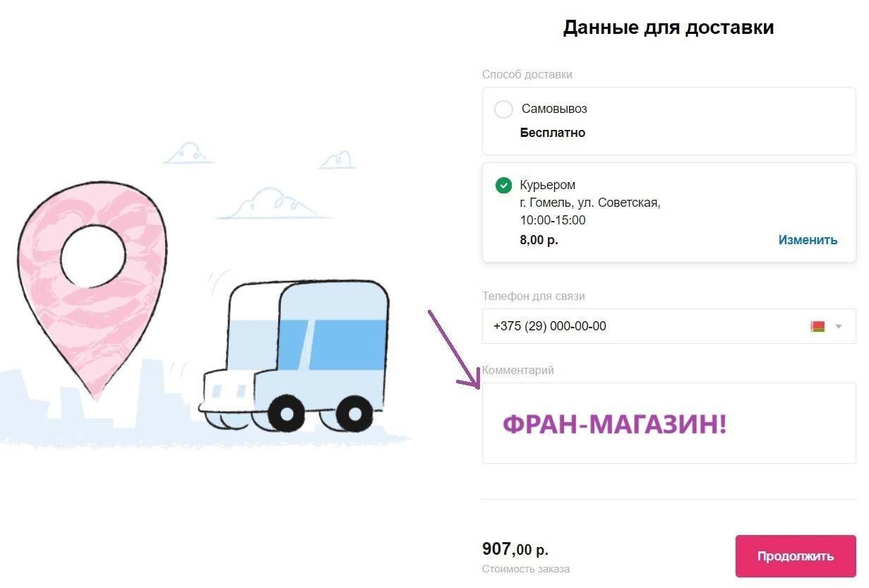869x588 pixels.
Task: Click the Belarus flag icon
Action: point(817,327)
